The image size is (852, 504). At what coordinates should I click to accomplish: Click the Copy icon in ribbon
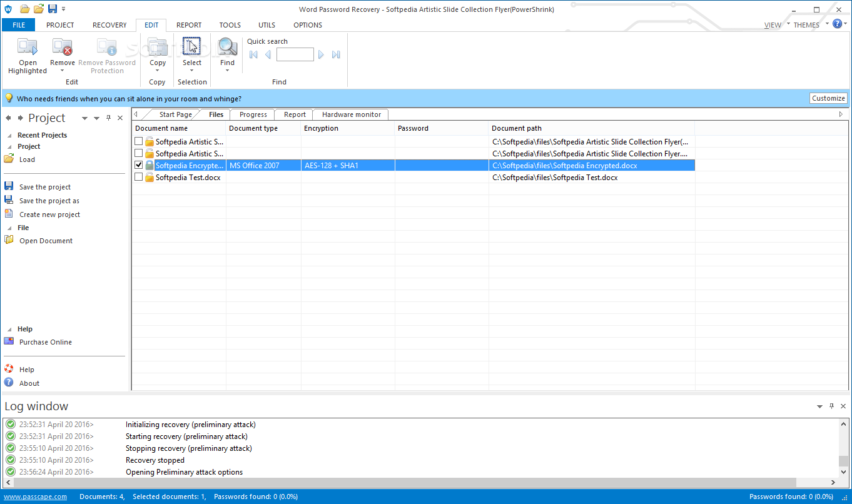(x=158, y=47)
